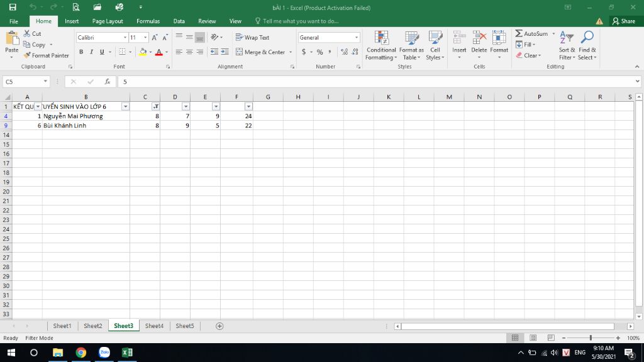The height and width of the screenshot is (362, 644).
Task: Apply the yellow fill color bucket
Action: point(143,52)
